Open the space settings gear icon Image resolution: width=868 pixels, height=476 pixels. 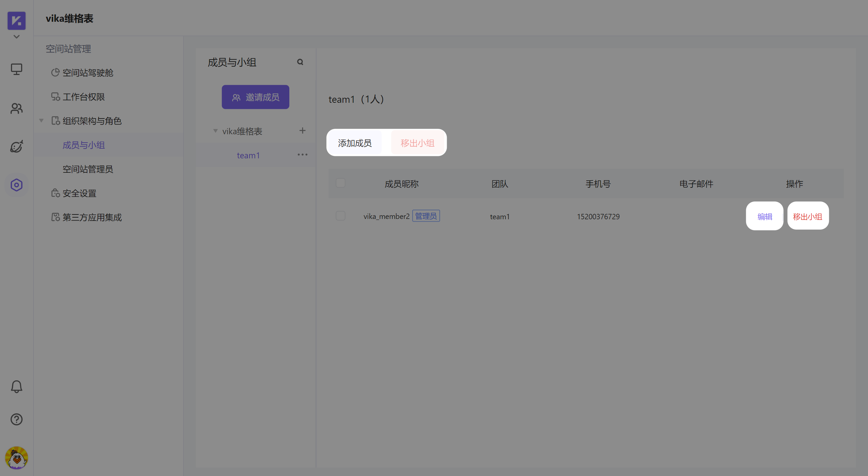[16, 184]
